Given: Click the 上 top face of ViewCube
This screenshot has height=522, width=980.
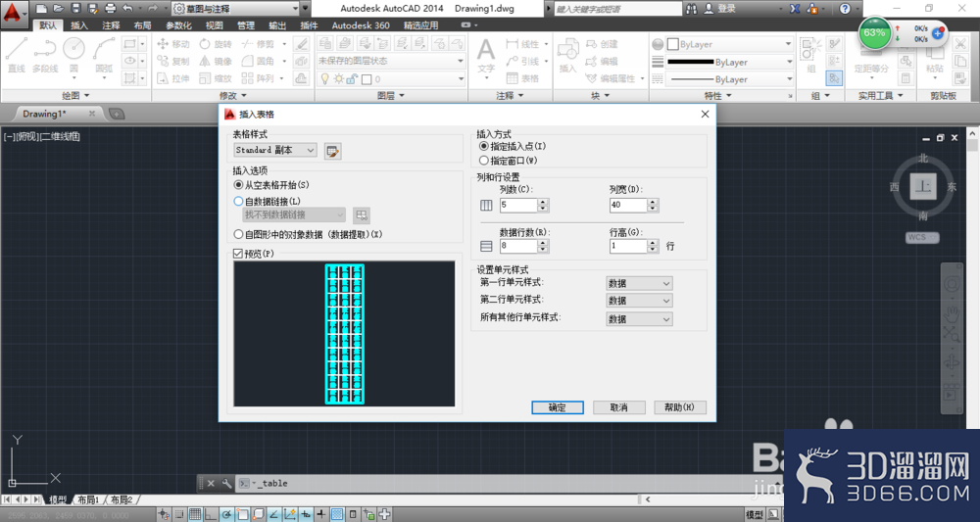Looking at the screenshot, I should tap(923, 186).
